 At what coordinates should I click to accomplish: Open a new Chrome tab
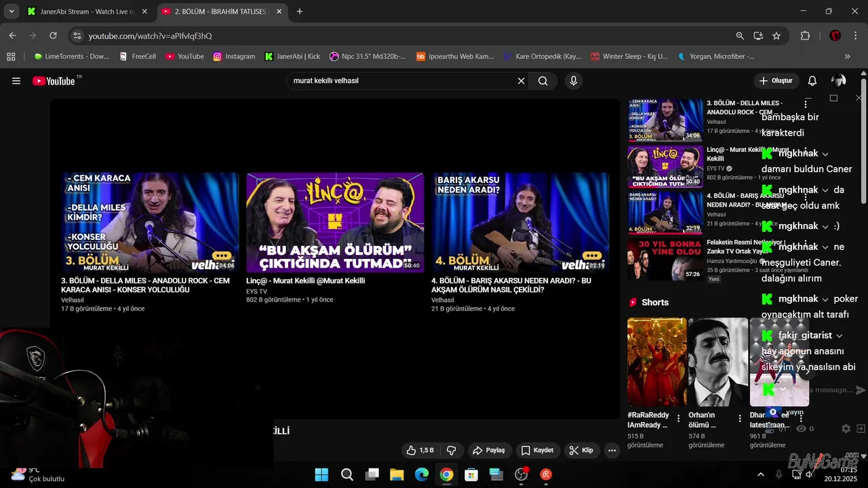(x=300, y=12)
